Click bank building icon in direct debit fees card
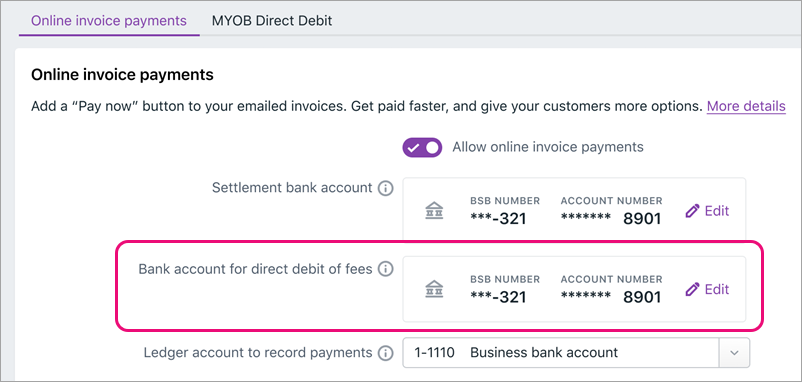Image resolution: width=802 pixels, height=382 pixels. point(434,289)
